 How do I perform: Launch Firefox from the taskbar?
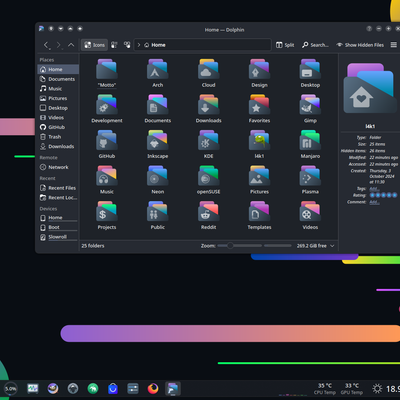[x=153, y=388]
